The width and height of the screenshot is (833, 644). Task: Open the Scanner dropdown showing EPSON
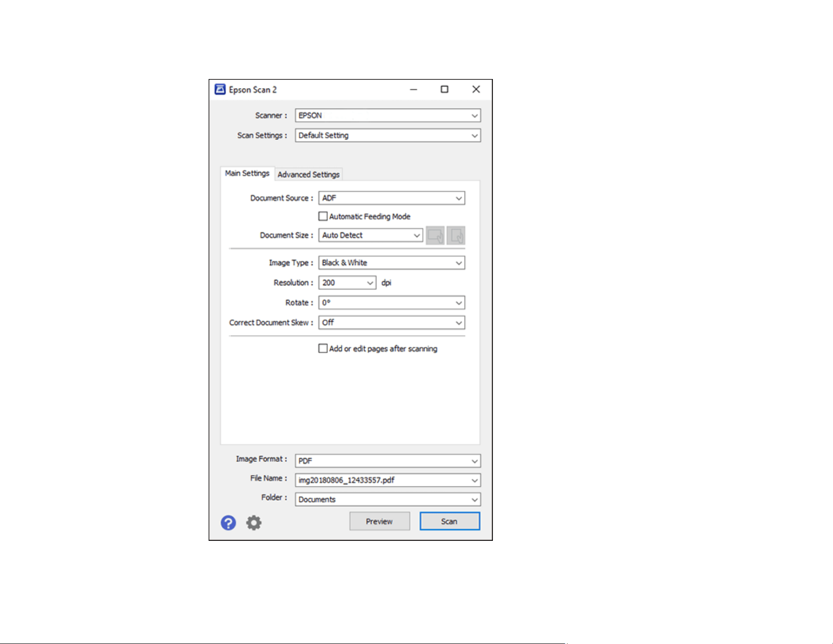pyautogui.click(x=388, y=115)
